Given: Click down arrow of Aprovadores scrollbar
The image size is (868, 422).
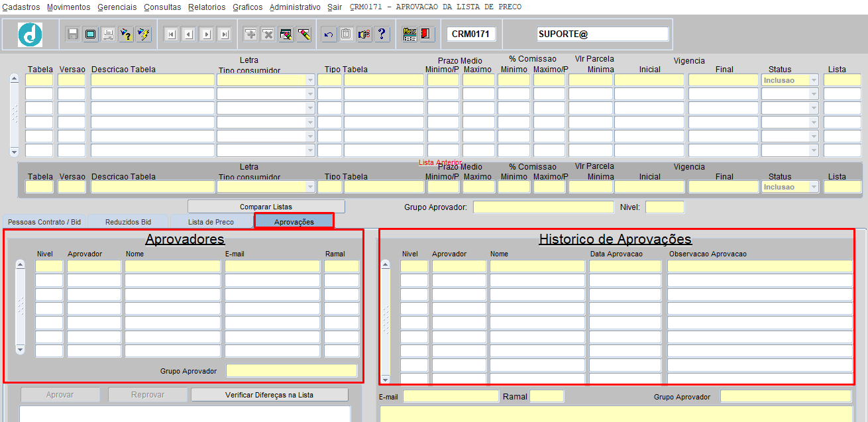Looking at the screenshot, I should click(20, 349).
